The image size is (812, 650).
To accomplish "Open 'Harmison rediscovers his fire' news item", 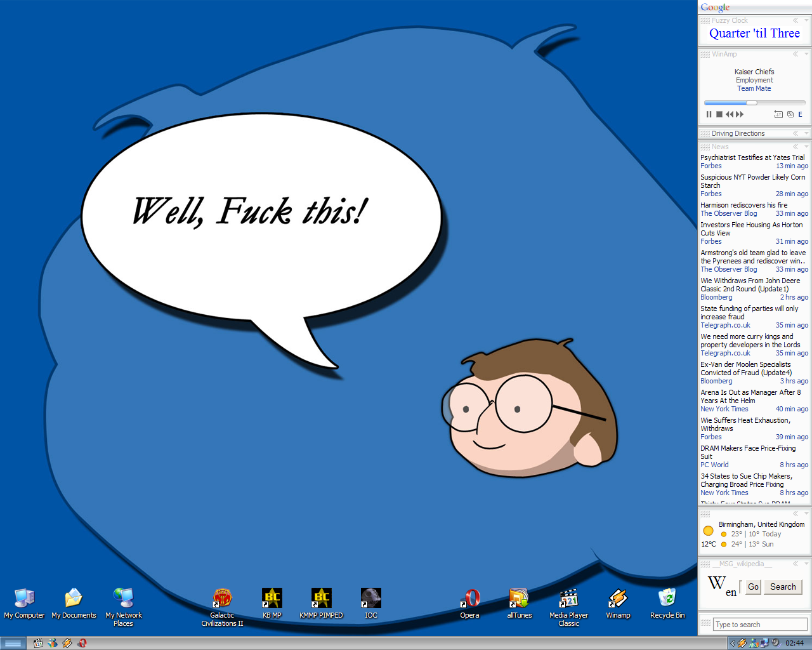I will [x=743, y=205].
